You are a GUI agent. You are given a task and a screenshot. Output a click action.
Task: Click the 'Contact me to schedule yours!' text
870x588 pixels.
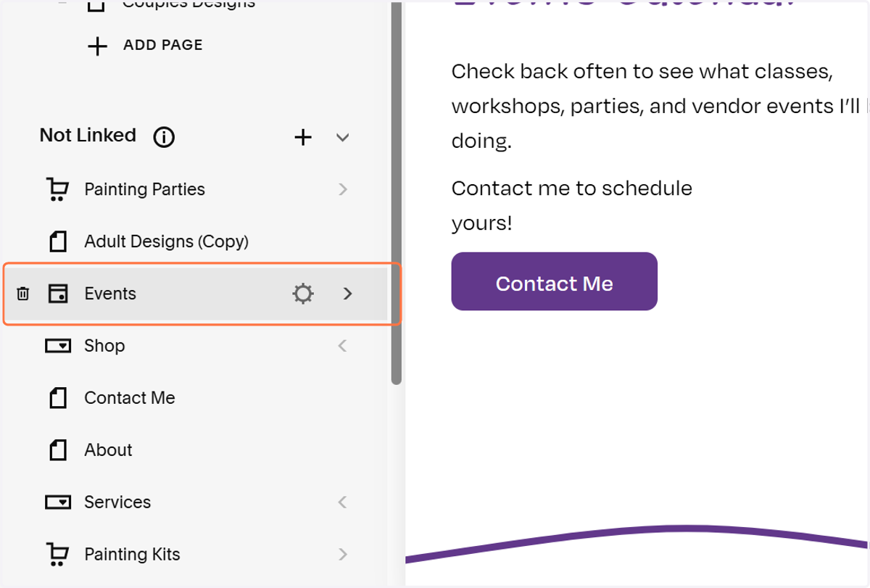(572, 206)
